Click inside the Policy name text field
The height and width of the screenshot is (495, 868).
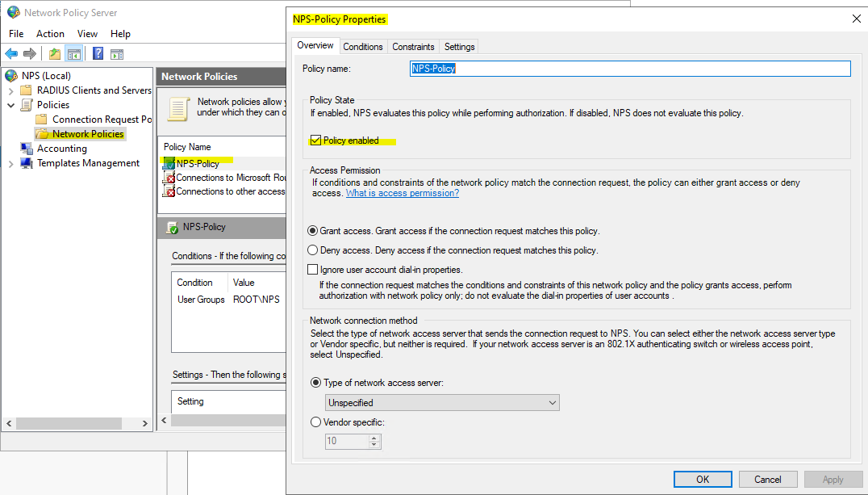[x=629, y=69]
